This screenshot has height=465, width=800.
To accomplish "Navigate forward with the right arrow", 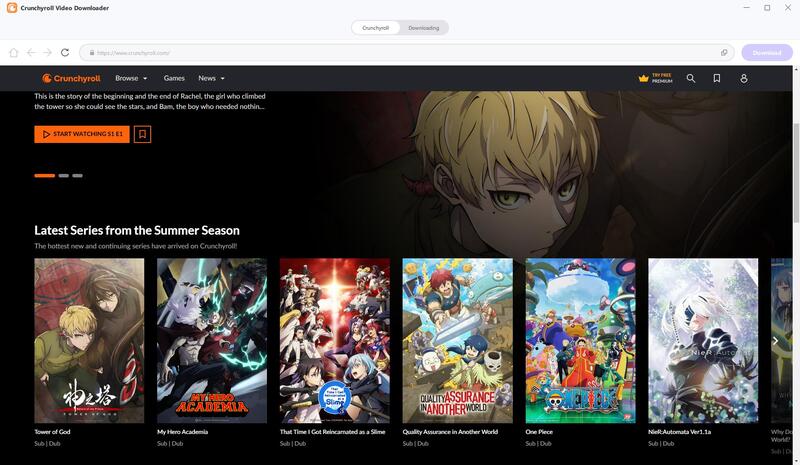I will click(x=47, y=53).
